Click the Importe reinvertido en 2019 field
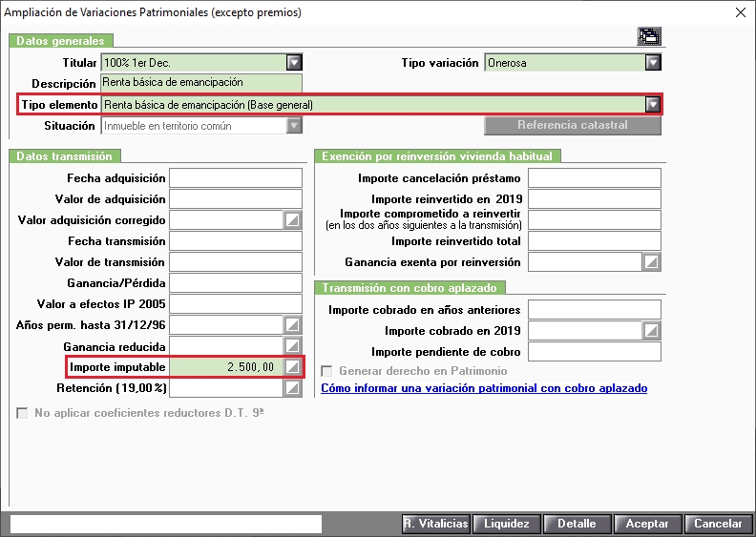The height and width of the screenshot is (537, 756). (595, 199)
